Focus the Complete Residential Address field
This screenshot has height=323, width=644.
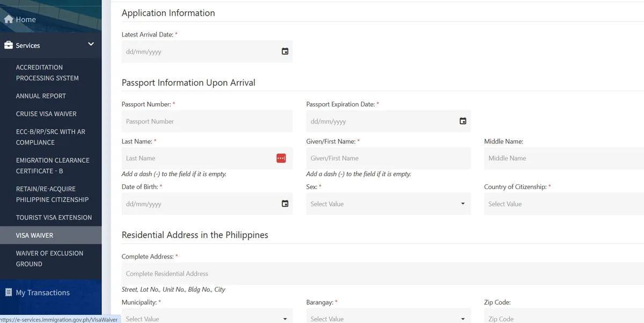[383, 274]
